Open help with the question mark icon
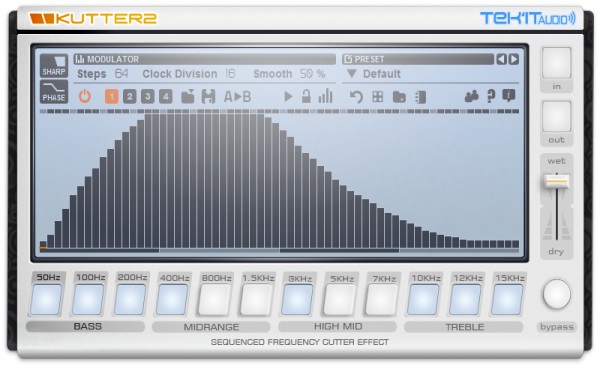Image resolution: width=600 pixels, height=370 pixels. click(x=491, y=96)
